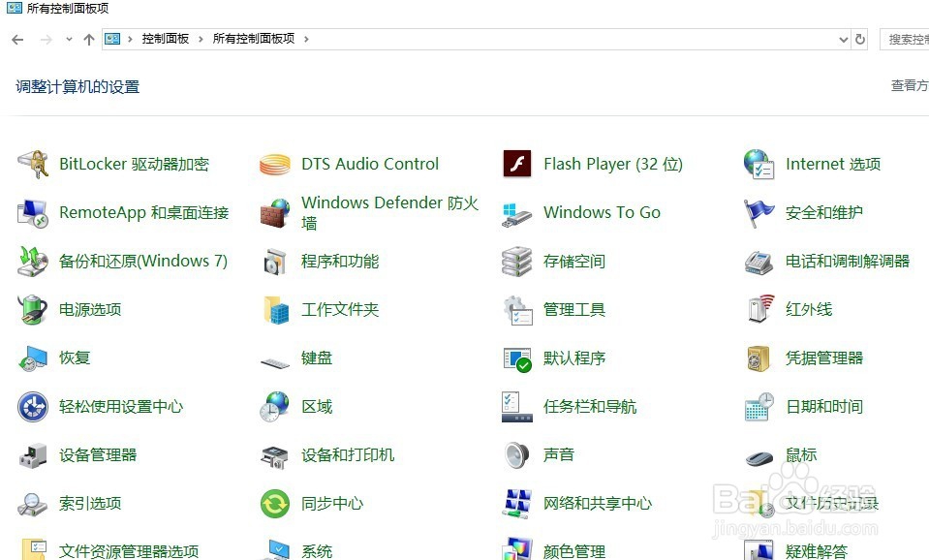Open the 轻松使用设置中心 text link
The height and width of the screenshot is (560, 929).
click(x=121, y=407)
